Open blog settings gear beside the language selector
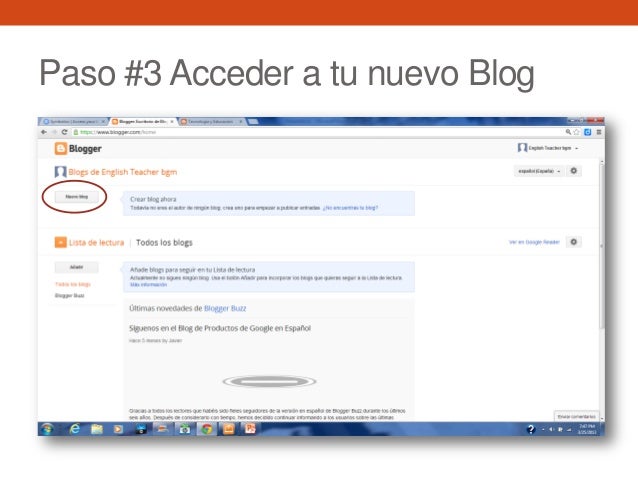The image size is (638, 479). point(574,171)
